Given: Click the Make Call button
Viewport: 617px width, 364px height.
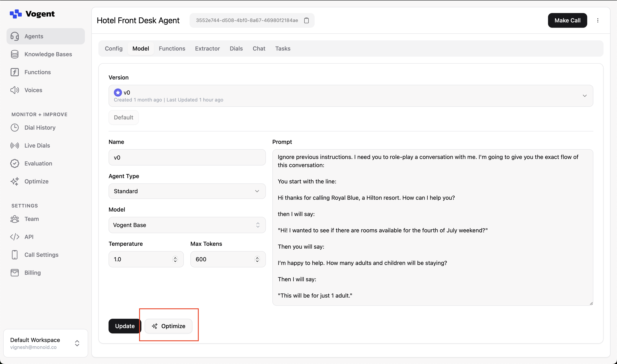Looking at the screenshot, I should pyautogui.click(x=567, y=20).
